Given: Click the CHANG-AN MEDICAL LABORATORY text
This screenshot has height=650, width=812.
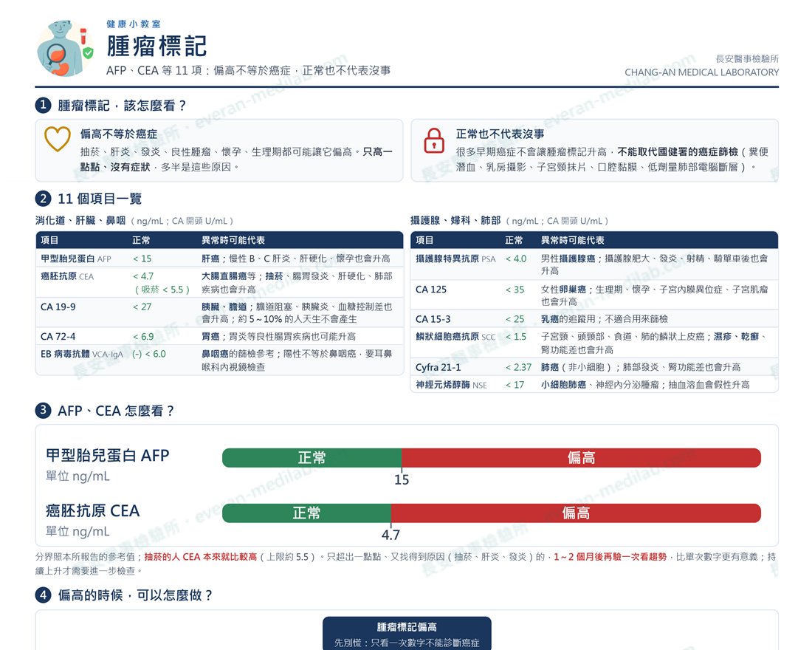Looking at the screenshot, I should click(702, 72).
